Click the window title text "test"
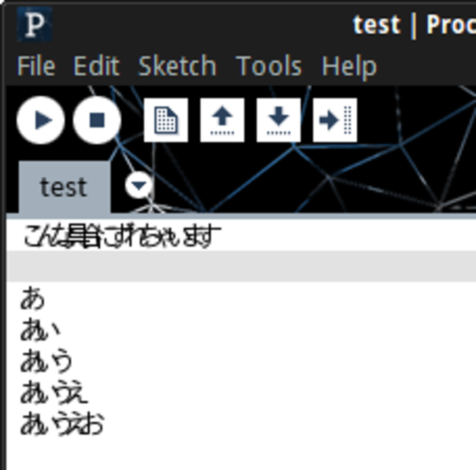 pyautogui.click(x=376, y=25)
